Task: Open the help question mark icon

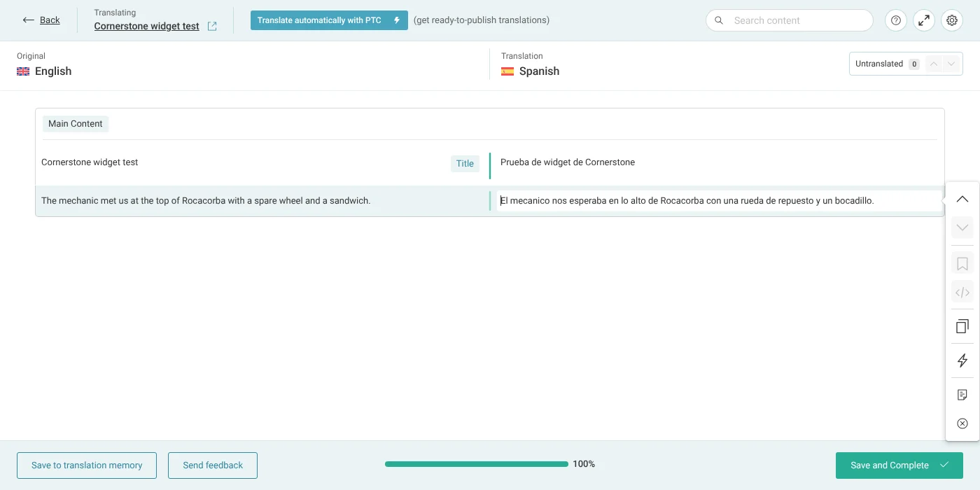Action: 896,20
